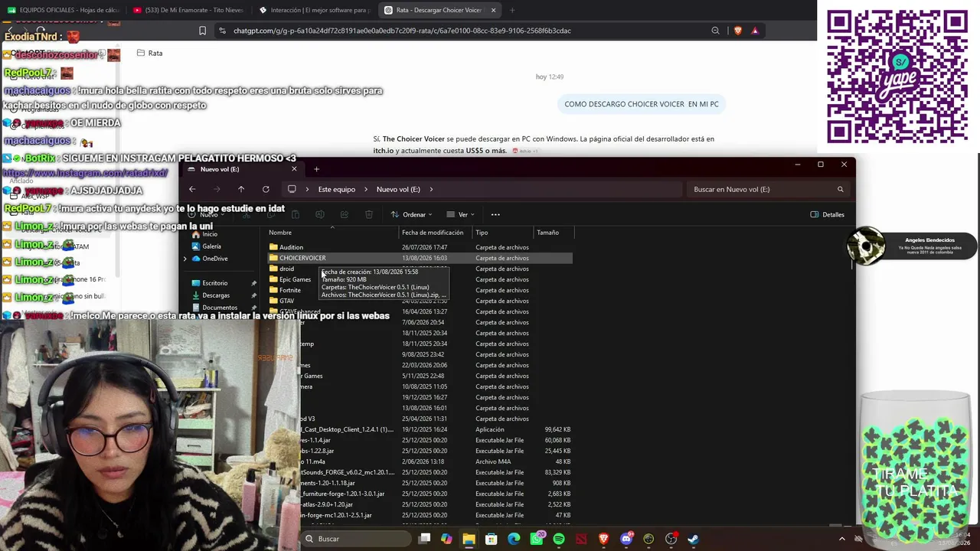Switch to De Mi Enamorate YouTube tab
980x551 pixels.
pos(188,10)
